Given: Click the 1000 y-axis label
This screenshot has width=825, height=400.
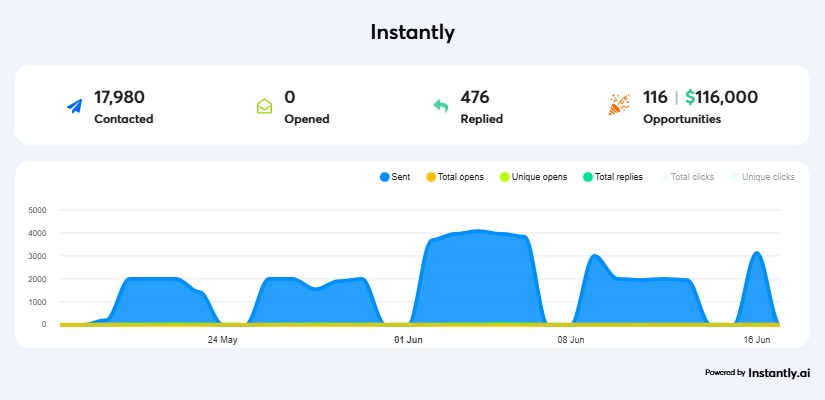Looking at the screenshot, I should (x=37, y=302).
